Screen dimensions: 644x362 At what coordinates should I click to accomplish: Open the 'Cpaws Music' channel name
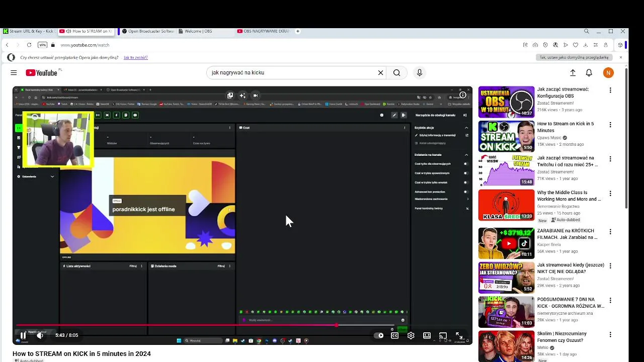coord(549,138)
